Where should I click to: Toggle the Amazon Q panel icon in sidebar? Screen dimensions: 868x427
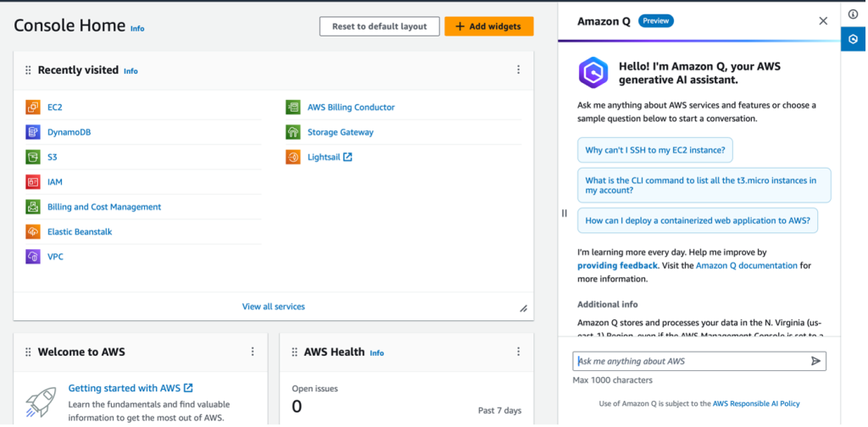point(854,39)
